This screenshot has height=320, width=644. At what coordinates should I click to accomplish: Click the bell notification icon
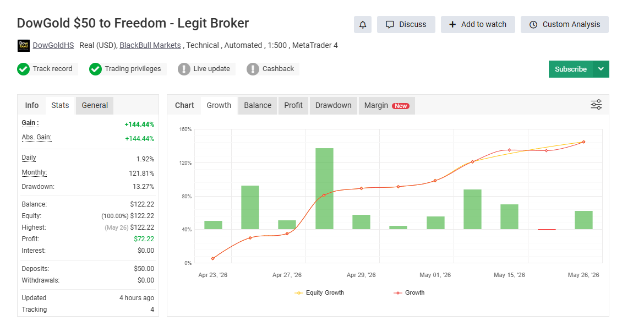363,25
